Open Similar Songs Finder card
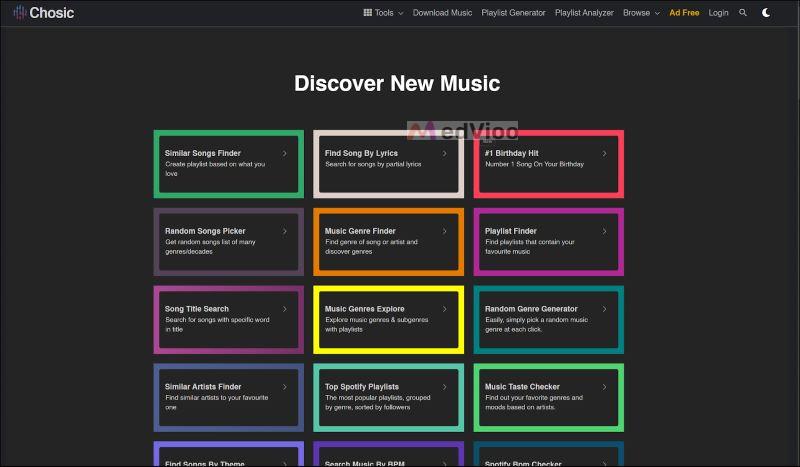This screenshot has height=467, width=800. tap(229, 164)
